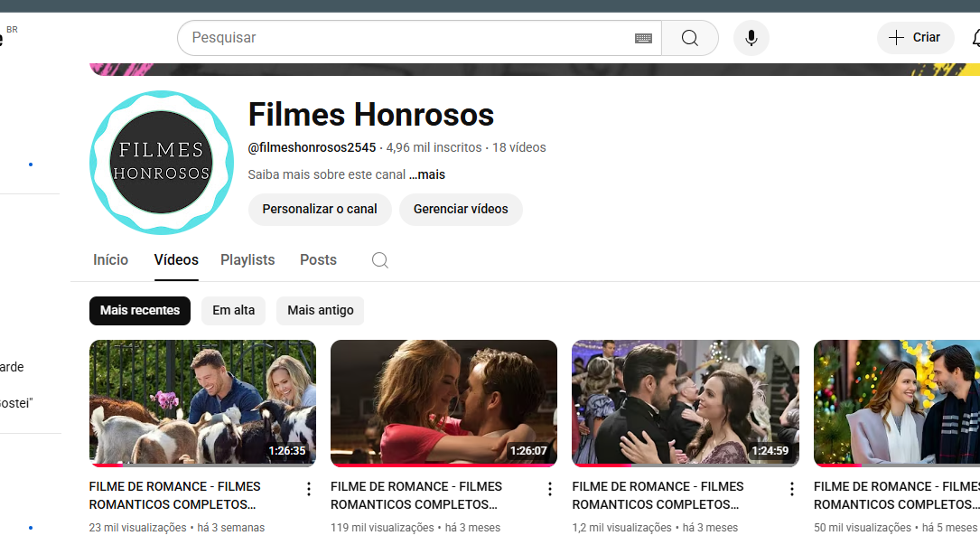Open video title with 50 mil visualizações
Screen dimensions: 980x545
tap(897, 495)
